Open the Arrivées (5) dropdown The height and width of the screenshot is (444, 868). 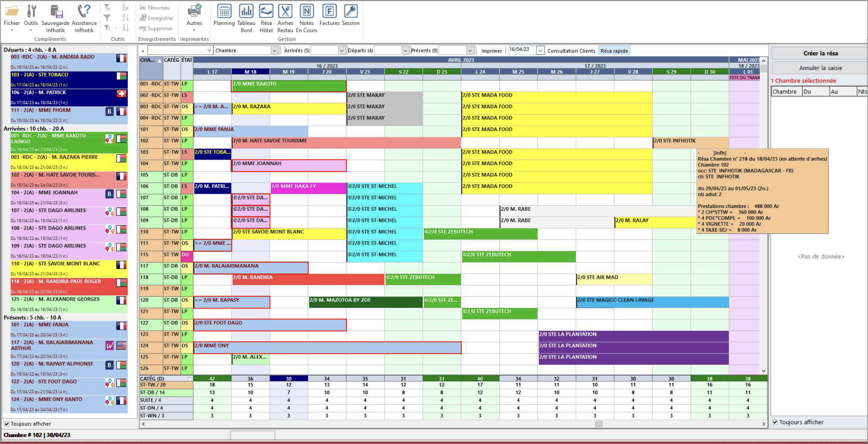coord(342,50)
